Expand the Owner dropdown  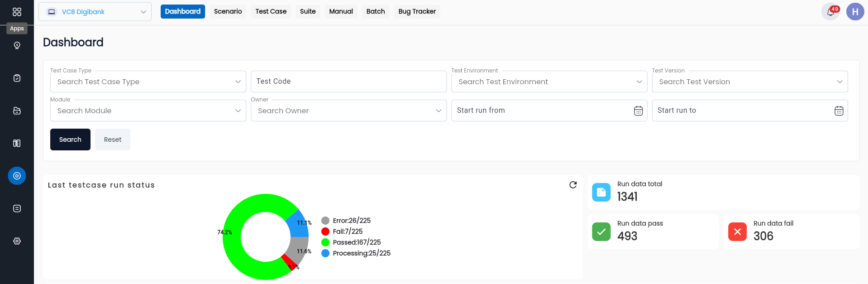pos(349,111)
